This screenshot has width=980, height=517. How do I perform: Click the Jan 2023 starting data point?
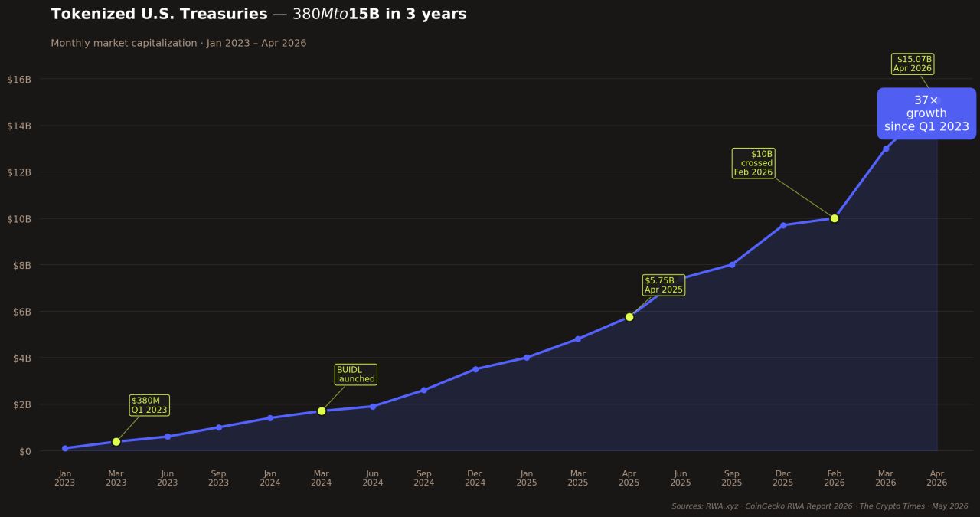[65, 448]
